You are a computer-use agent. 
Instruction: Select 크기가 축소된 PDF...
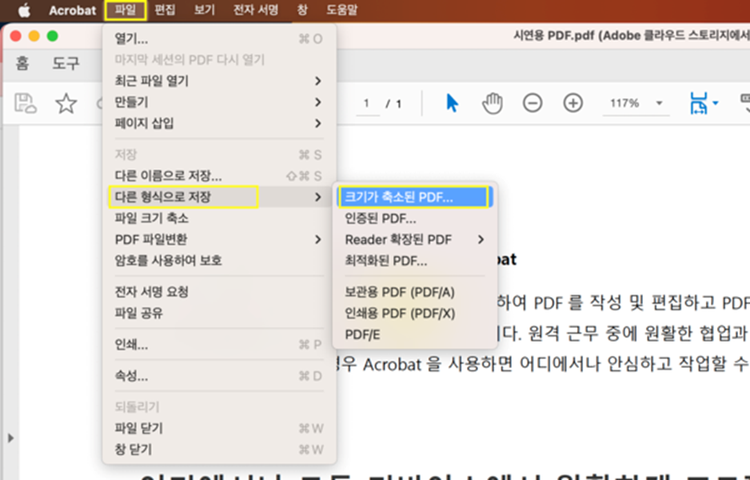414,197
